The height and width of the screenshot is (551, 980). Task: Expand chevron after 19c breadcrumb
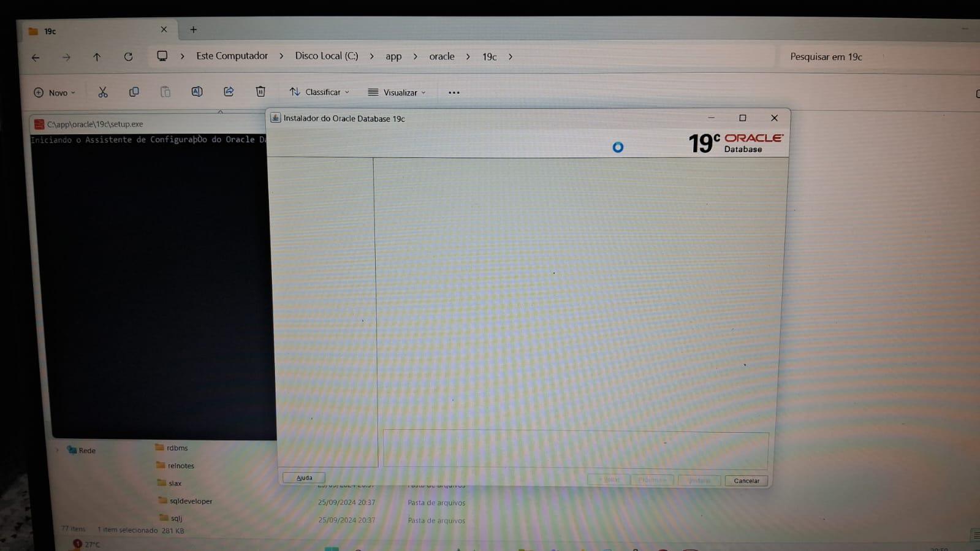point(510,56)
